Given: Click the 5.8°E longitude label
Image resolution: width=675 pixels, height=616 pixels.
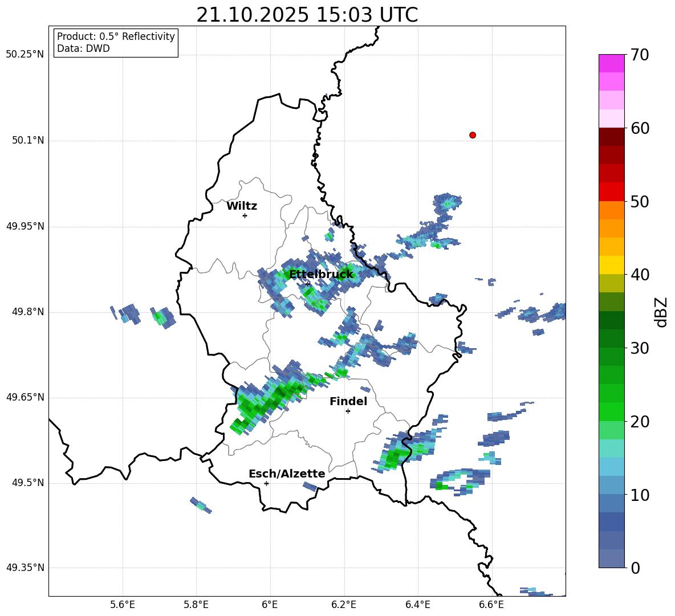Looking at the screenshot, I should coord(196,605).
